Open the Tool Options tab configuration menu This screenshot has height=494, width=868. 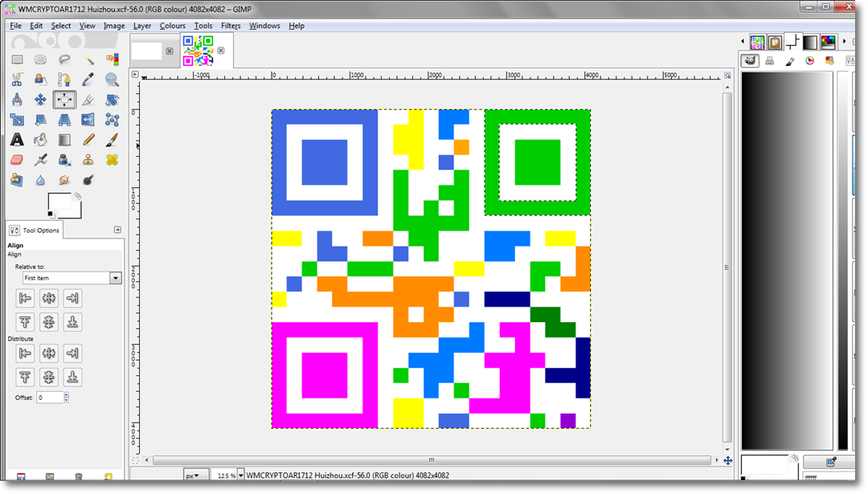point(117,230)
